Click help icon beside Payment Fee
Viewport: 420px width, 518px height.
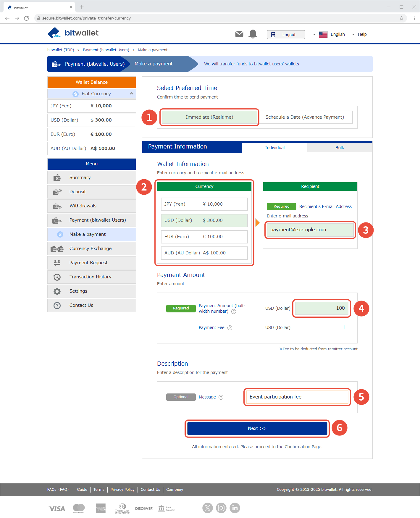[x=230, y=327]
